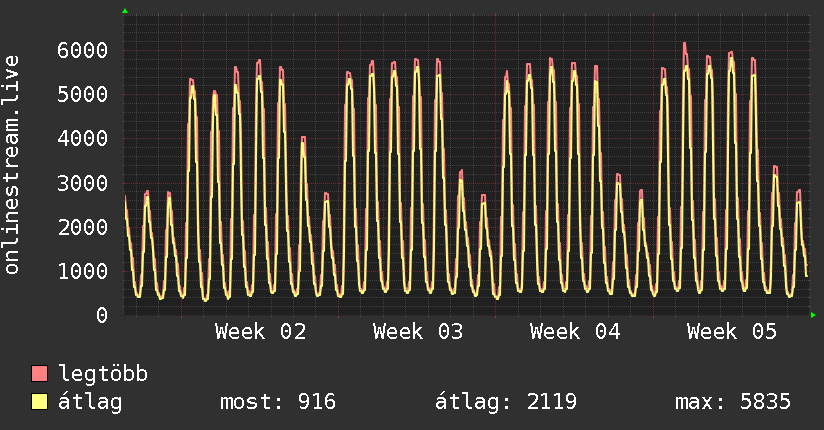This screenshot has width=824, height=430.
Task: Click the 5000 y-axis value
Action: 83,95
